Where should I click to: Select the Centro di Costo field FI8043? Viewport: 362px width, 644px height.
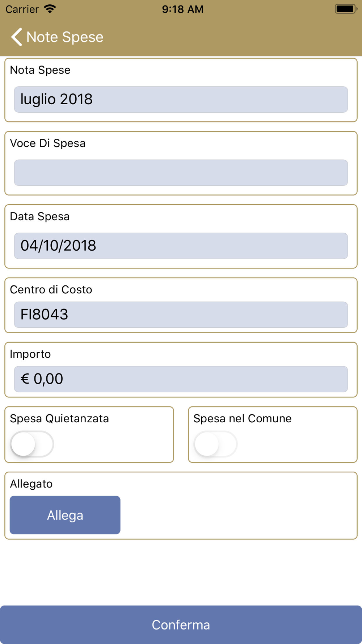pos(181,315)
